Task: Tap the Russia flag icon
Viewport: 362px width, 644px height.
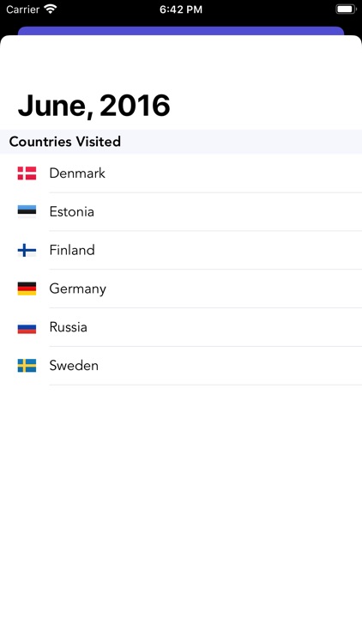Action: (27, 327)
